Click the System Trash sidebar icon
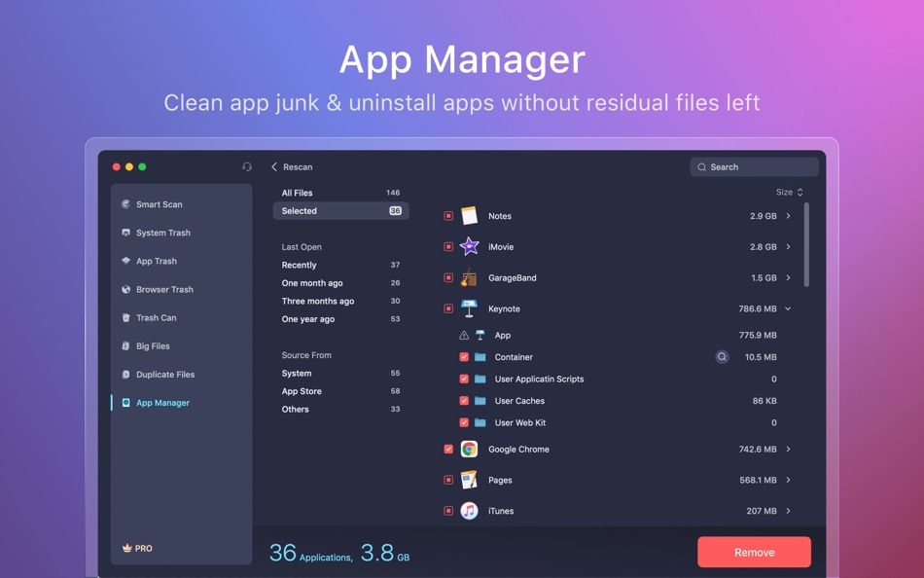The height and width of the screenshot is (578, 924). (125, 233)
